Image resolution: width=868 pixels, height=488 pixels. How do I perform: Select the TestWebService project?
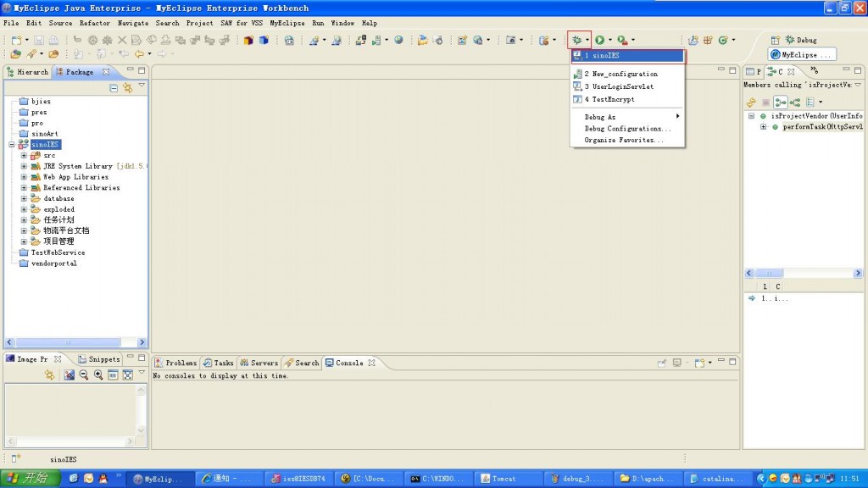[x=58, y=252]
